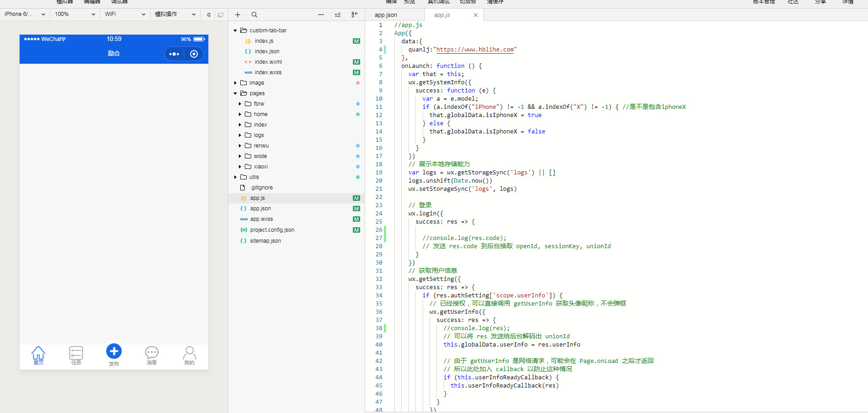Open project.config.json in file tree
Image resolution: width=868 pixels, height=413 pixels.
[x=272, y=230]
